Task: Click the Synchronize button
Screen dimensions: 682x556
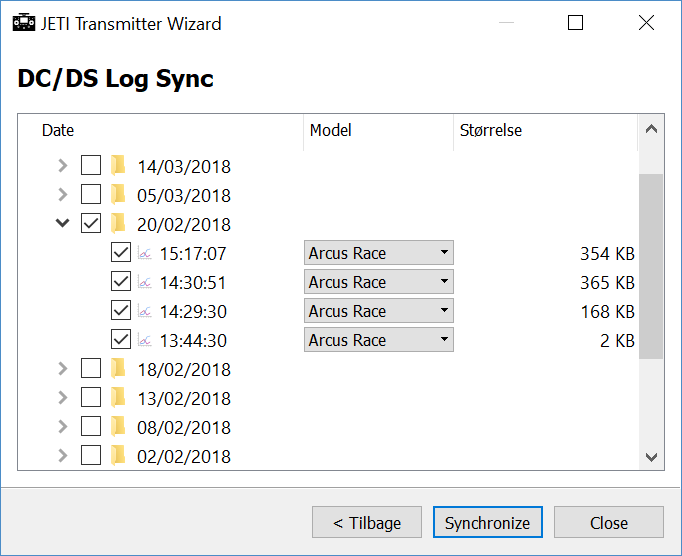Action: pos(488,522)
